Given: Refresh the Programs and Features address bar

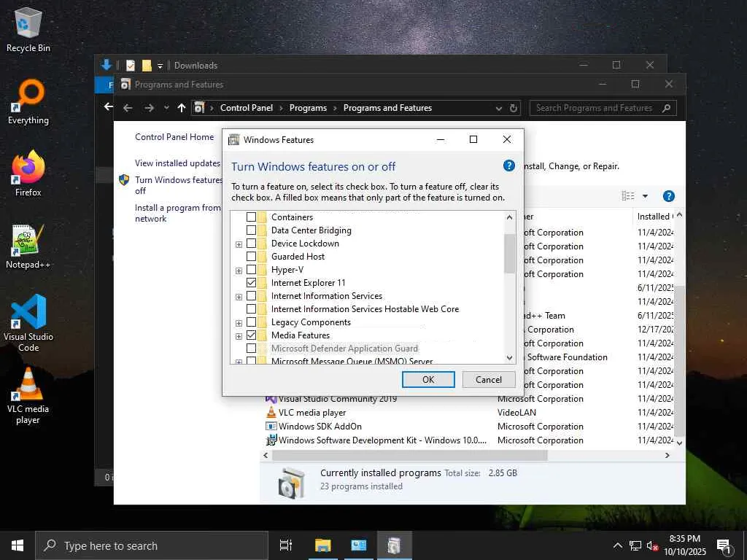Looking at the screenshot, I should [513, 108].
